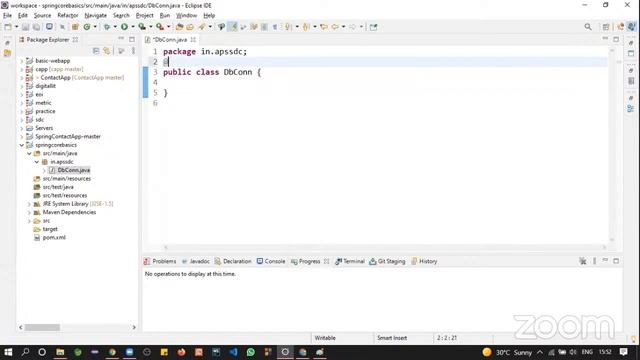This screenshot has height=360, width=640.
Task: Open the Refactor menu
Action: tap(68, 16)
